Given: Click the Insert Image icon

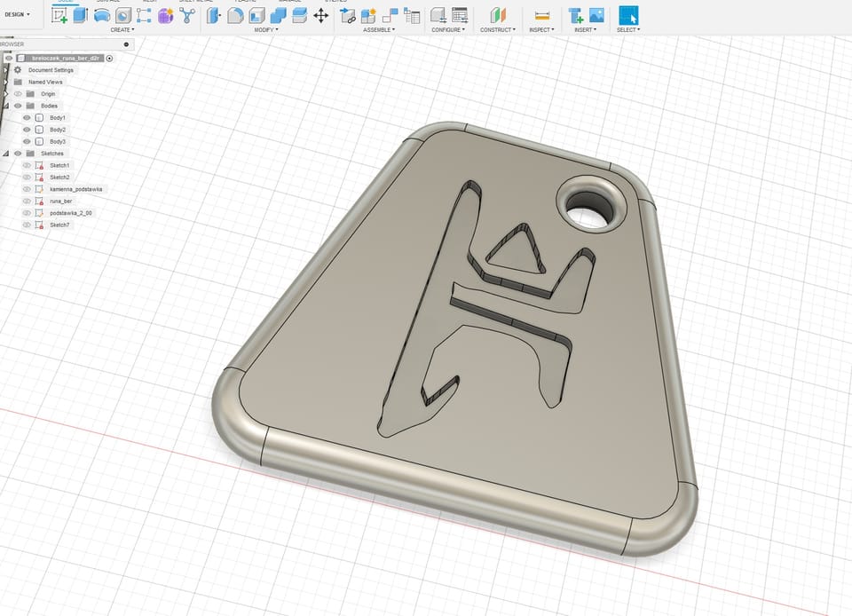Looking at the screenshot, I should pos(596,15).
